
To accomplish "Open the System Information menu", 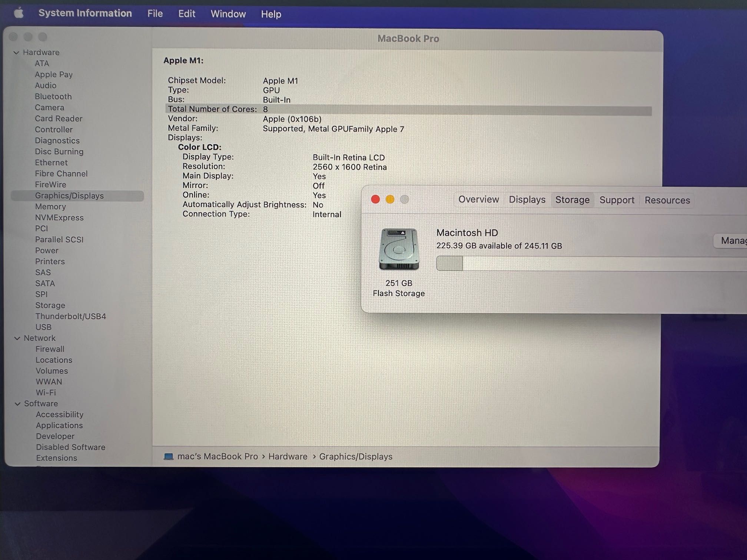I will pos(85,13).
